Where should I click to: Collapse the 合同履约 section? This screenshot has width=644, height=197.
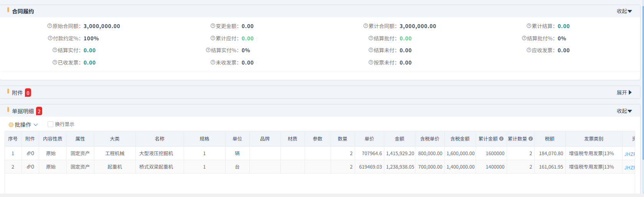click(x=624, y=11)
